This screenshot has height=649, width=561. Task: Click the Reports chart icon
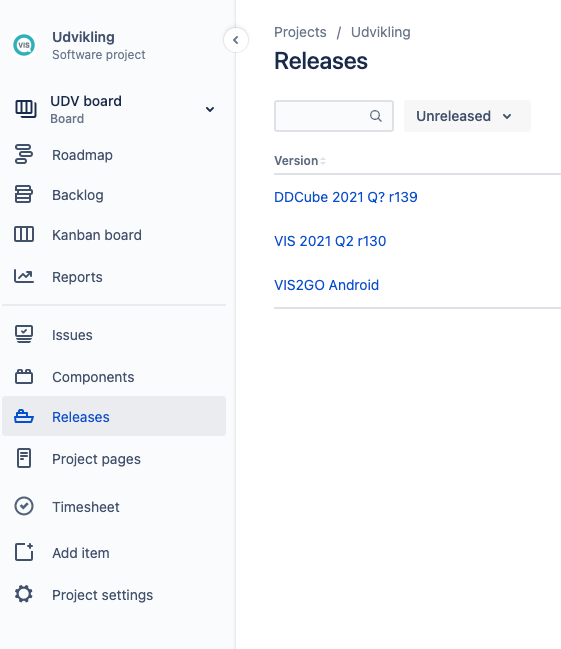(24, 276)
